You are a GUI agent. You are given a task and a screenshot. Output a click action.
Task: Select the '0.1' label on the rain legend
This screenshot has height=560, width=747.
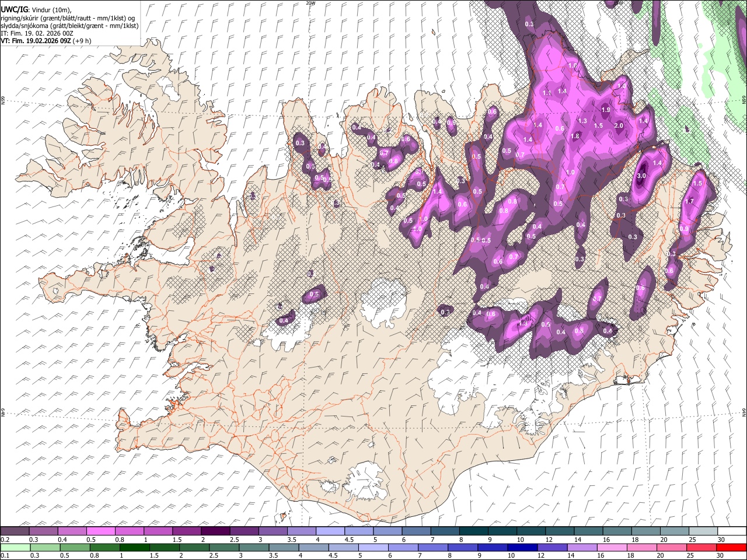click(x=5, y=556)
